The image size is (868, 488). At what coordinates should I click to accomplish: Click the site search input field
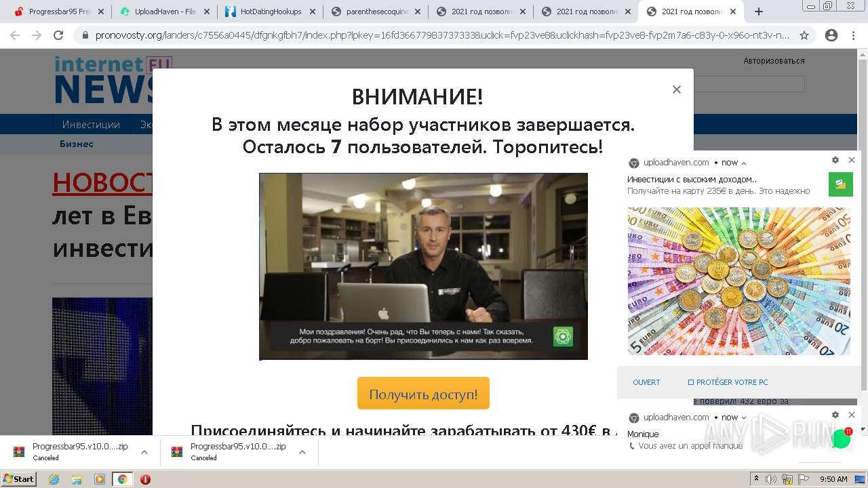pos(749,84)
